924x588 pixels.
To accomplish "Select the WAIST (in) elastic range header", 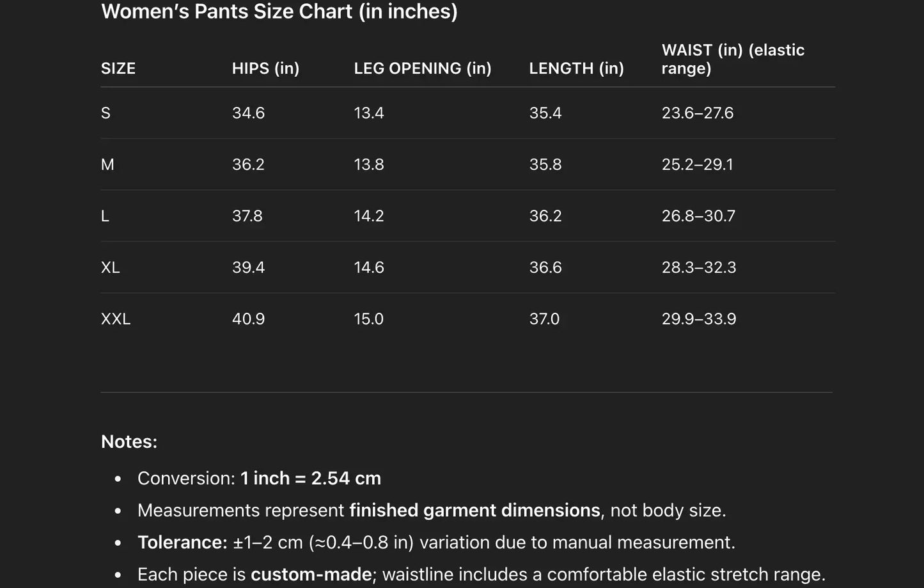I will coord(733,59).
